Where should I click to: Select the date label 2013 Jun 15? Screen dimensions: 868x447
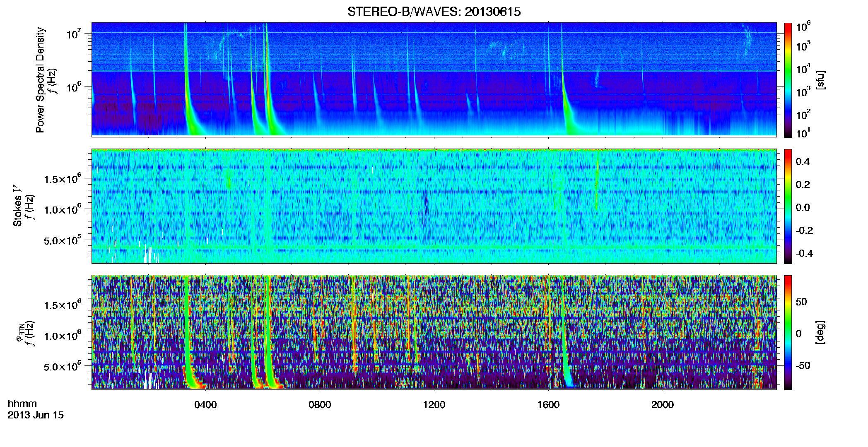coord(36,415)
